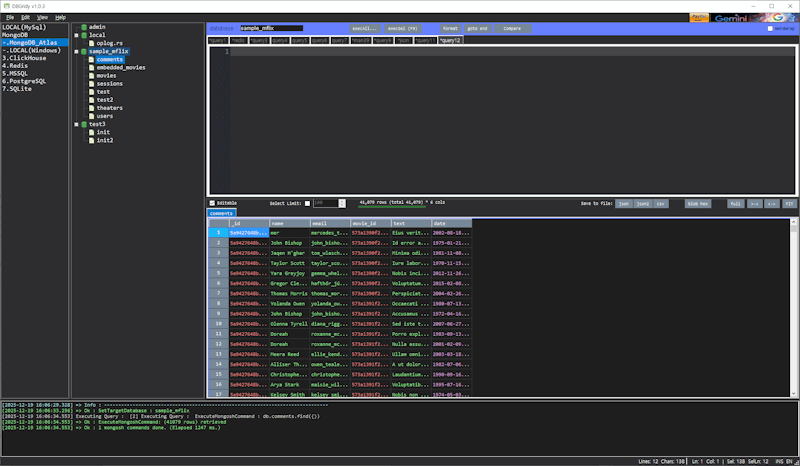Click the test3 database icon
This screenshot has width=800, height=466.
[84, 124]
